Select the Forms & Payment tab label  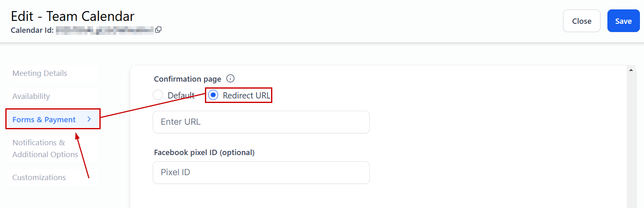(44, 120)
